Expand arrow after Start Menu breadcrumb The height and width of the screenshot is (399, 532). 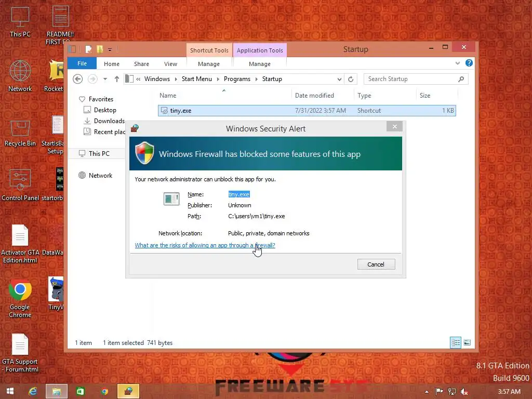click(218, 79)
